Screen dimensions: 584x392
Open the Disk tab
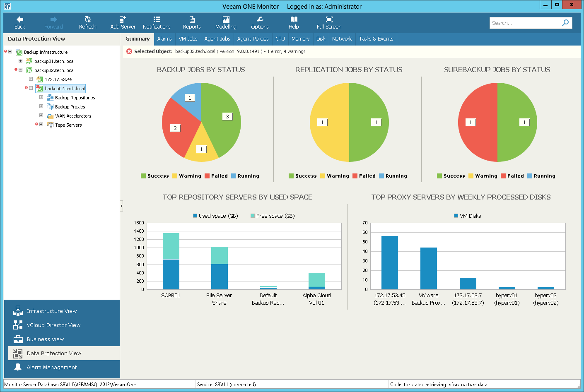[321, 39]
